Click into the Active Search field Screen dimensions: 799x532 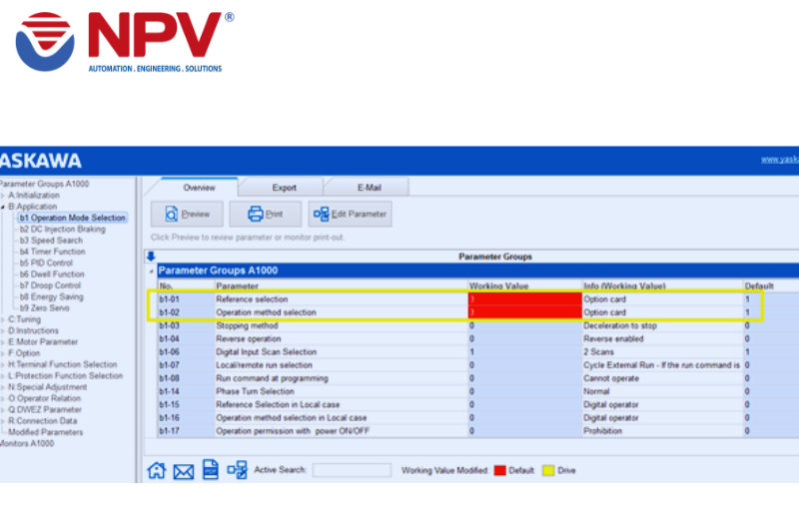351,470
